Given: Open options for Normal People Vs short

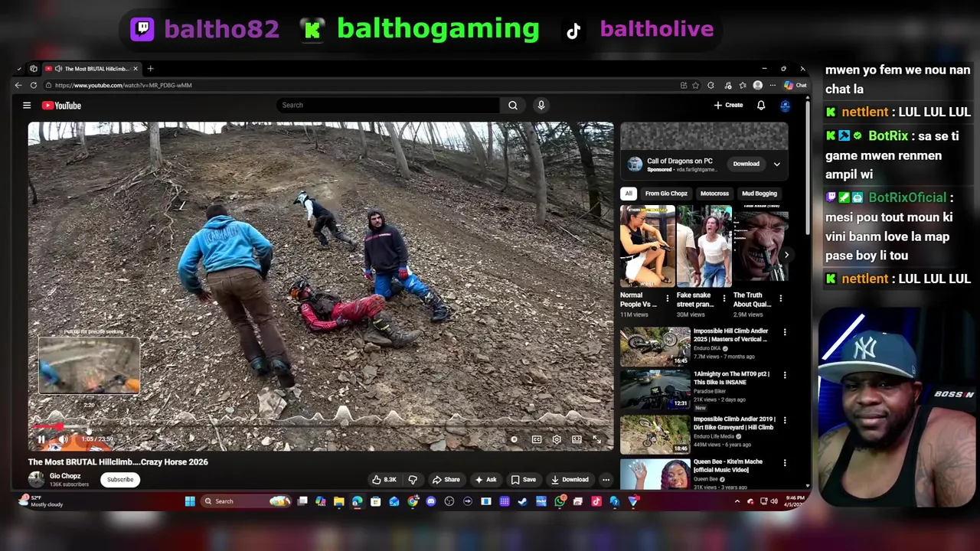Looking at the screenshot, I should tap(667, 298).
